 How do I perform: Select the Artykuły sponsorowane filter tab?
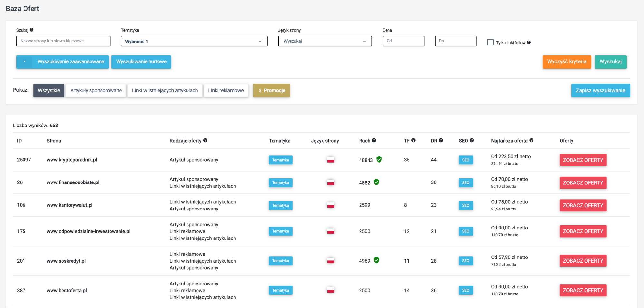96,90
